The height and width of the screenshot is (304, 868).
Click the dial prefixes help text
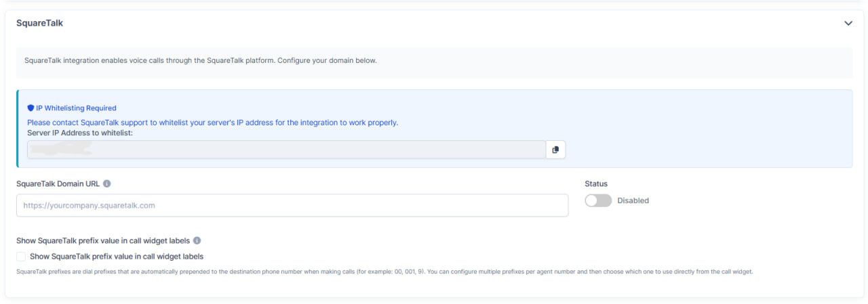click(384, 272)
